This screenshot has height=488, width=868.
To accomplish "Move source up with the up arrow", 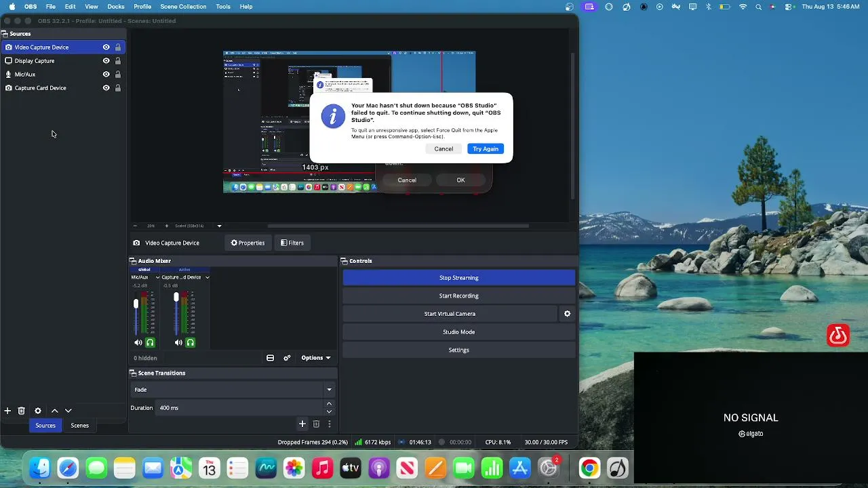I will click(55, 411).
